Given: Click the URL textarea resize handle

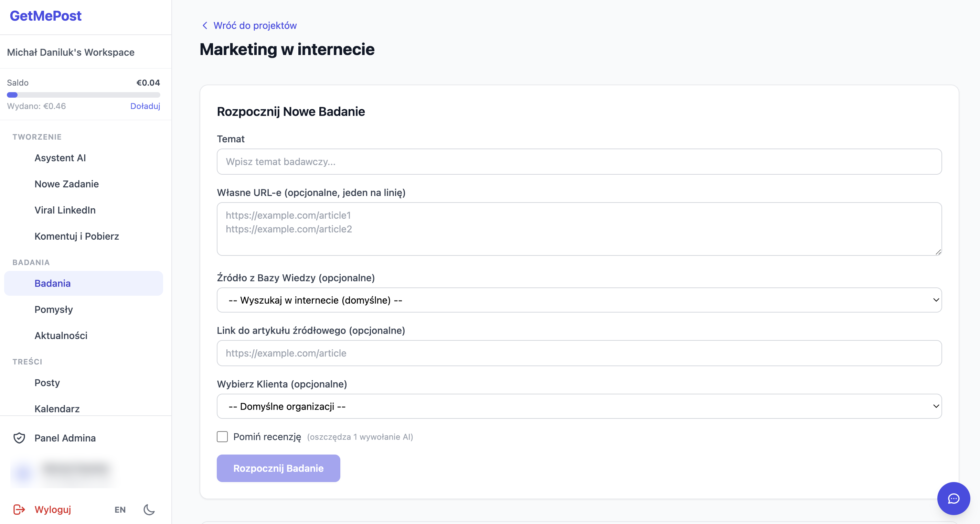Looking at the screenshot, I should [x=938, y=252].
